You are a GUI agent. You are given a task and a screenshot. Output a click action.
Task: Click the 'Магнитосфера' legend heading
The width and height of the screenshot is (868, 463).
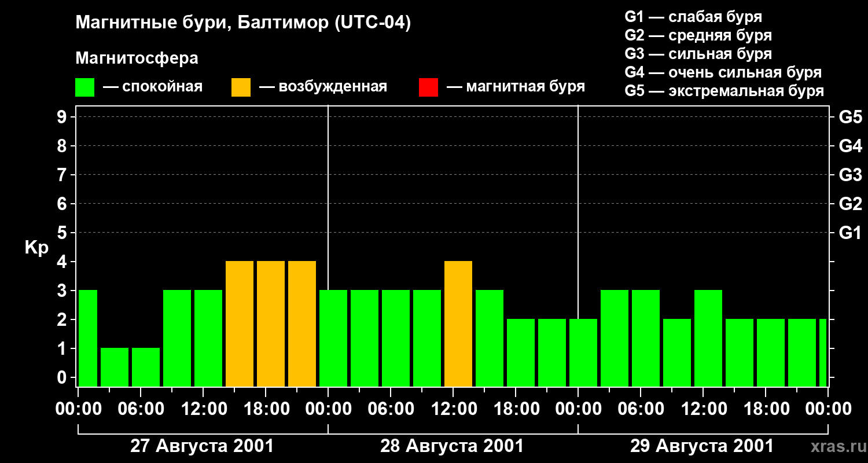point(137,58)
